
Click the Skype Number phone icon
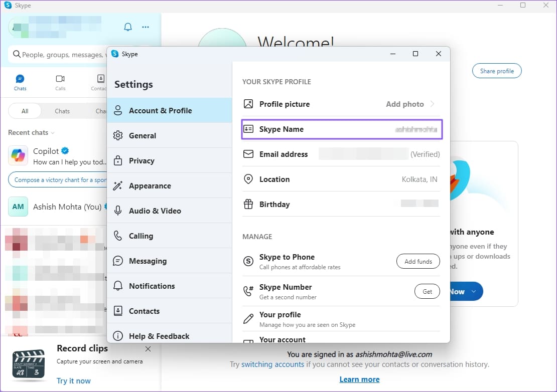[248, 291]
